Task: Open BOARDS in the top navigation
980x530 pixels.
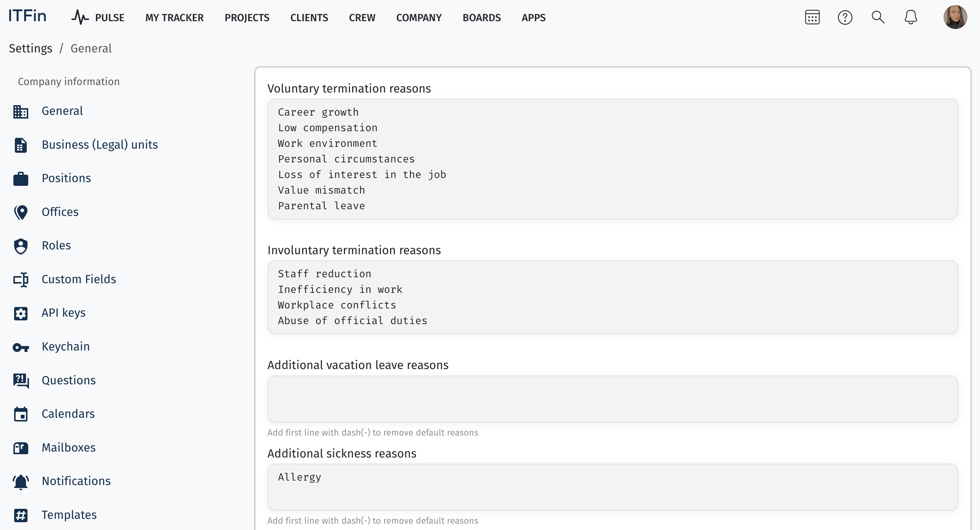Action: 481,17
